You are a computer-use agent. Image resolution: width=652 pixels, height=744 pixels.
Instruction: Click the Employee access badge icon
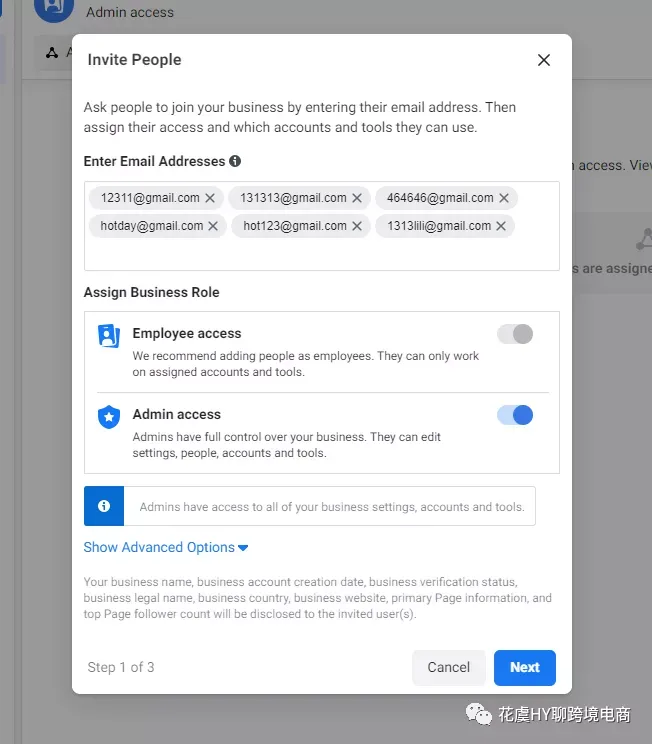click(x=109, y=335)
